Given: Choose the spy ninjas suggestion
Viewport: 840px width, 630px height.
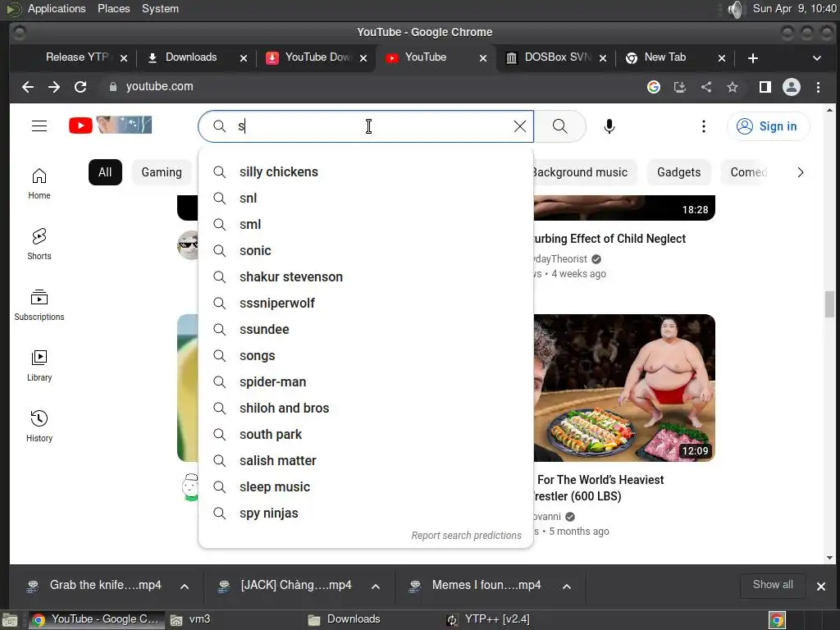Looking at the screenshot, I should pyautogui.click(x=365, y=514).
